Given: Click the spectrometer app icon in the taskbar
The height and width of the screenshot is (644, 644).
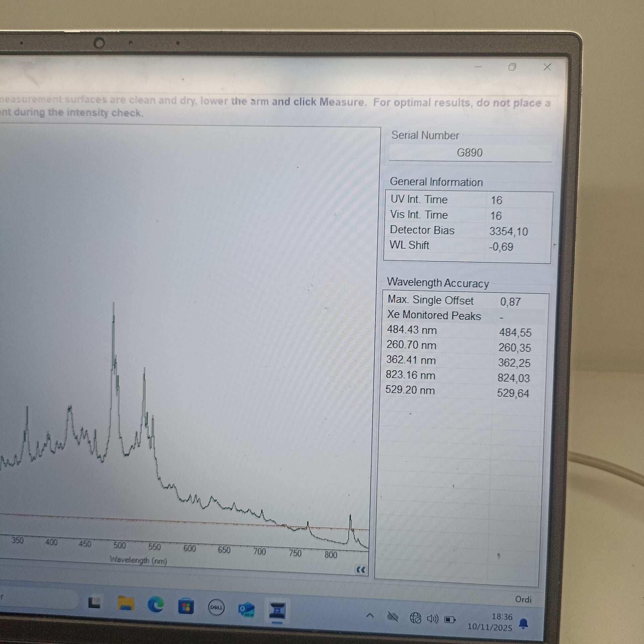Looking at the screenshot, I should pos(277,611).
